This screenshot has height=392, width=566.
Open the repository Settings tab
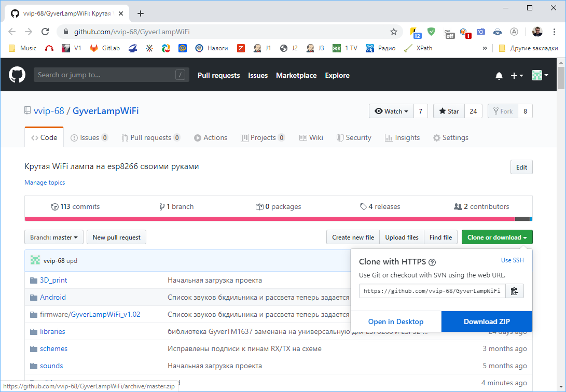tap(450, 137)
